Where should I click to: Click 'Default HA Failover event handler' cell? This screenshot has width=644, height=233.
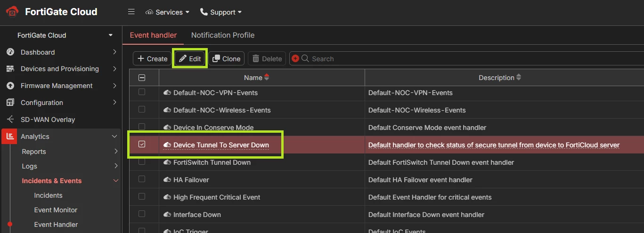click(x=420, y=180)
